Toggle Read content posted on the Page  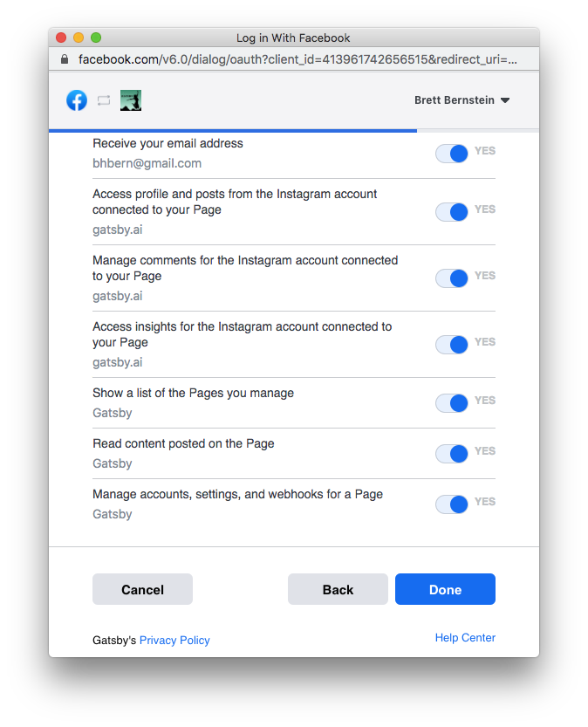(x=452, y=454)
